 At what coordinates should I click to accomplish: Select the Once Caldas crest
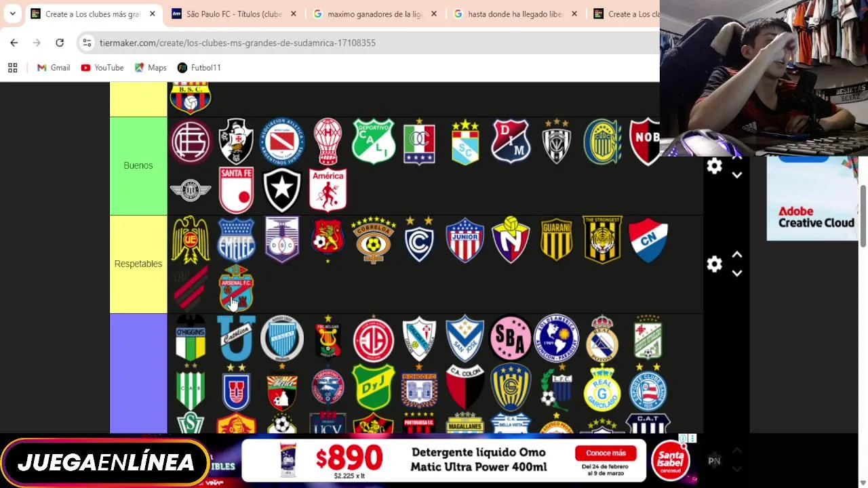point(419,142)
